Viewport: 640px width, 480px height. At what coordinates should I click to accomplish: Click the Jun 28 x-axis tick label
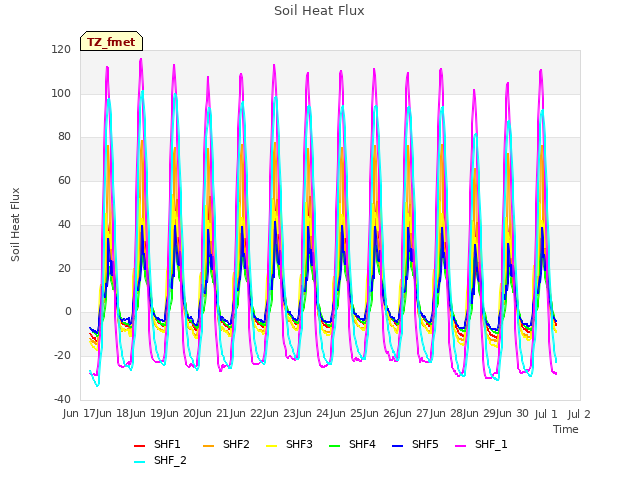(447, 413)
